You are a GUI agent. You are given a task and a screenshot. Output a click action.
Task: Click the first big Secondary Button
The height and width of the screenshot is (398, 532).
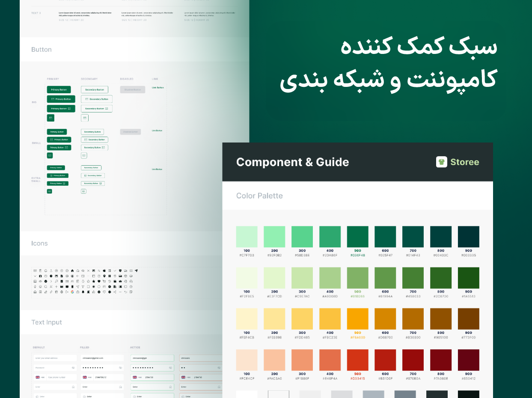point(94,89)
